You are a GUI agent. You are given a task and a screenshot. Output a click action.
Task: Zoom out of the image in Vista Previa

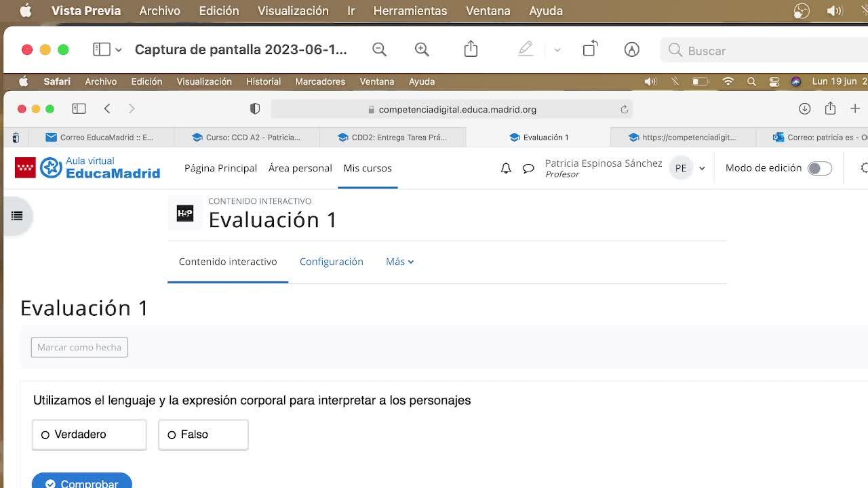click(x=380, y=49)
